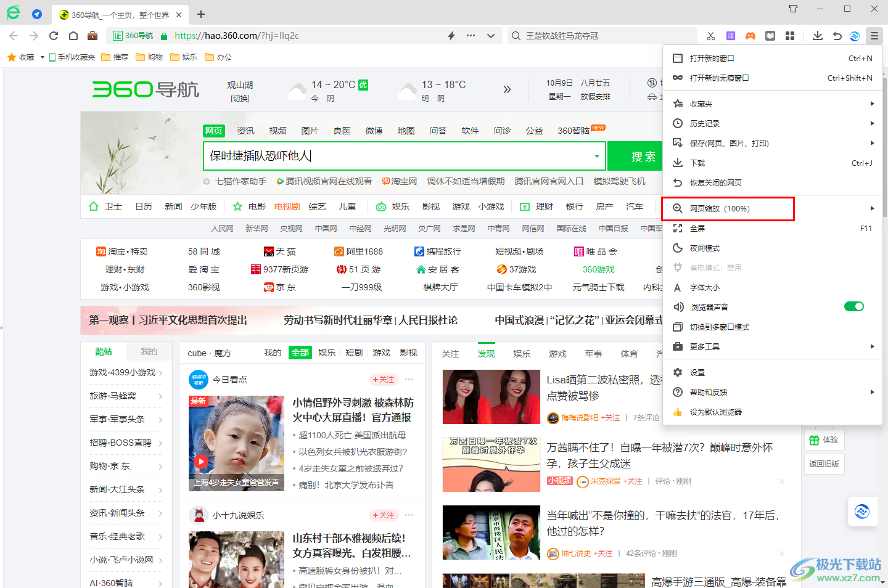Click the search magnifier in toolbar search box
This screenshot has width=888, height=588.
[x=516, y=36]
